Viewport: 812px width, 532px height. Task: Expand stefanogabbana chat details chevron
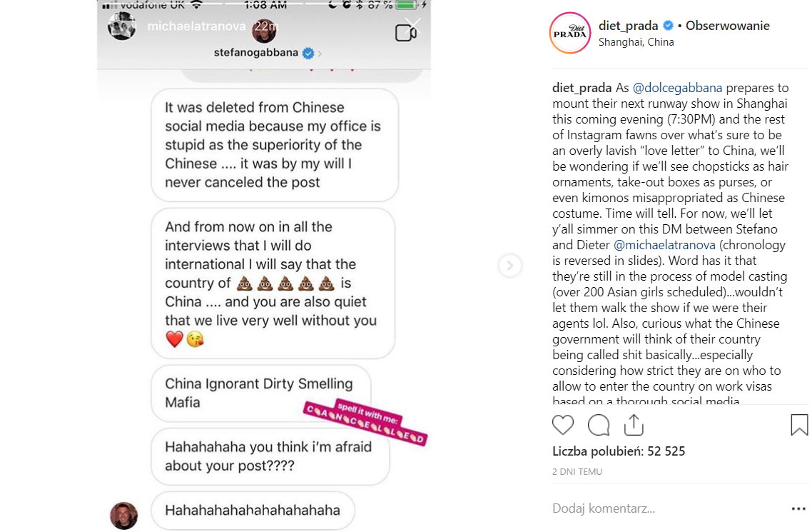click(320, 54)
